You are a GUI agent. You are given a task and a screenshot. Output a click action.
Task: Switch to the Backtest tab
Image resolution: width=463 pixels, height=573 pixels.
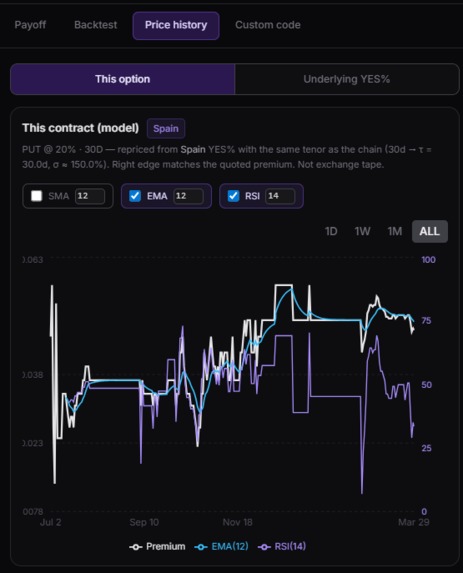(x=95, y=25)
